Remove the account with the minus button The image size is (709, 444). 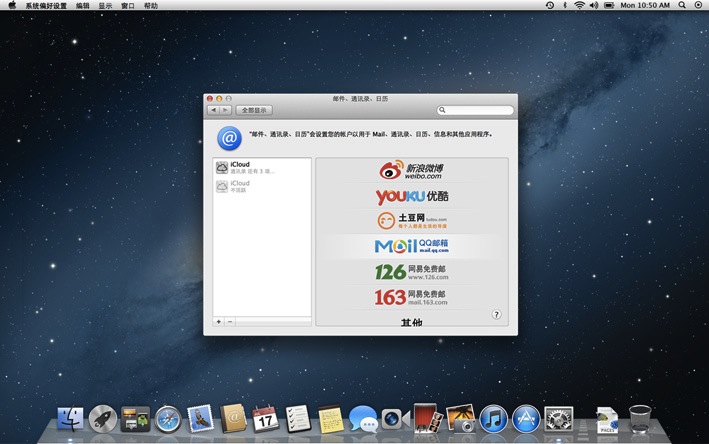[230, 321]
